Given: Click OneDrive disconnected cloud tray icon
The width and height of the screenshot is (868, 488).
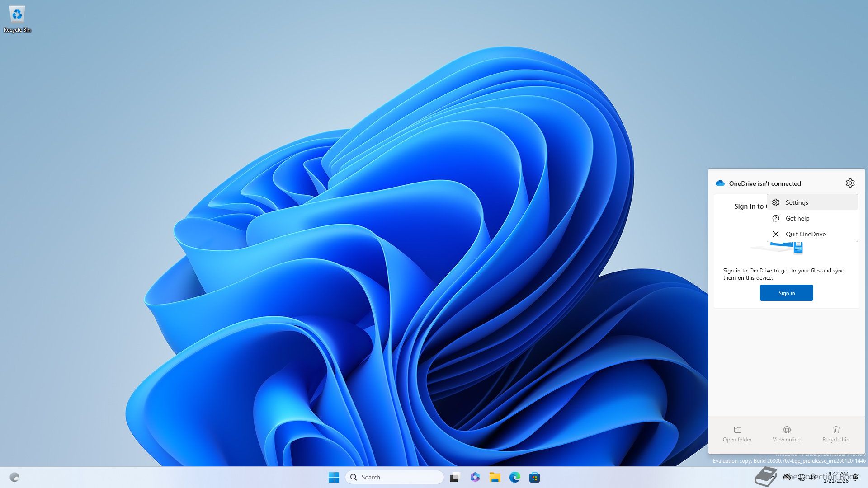Looking at the screenshot, I should [787, 477].
